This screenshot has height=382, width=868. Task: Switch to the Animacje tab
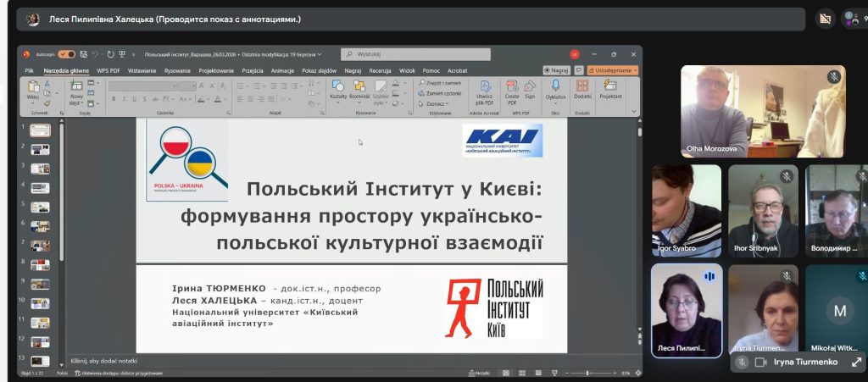click(282, 70)
